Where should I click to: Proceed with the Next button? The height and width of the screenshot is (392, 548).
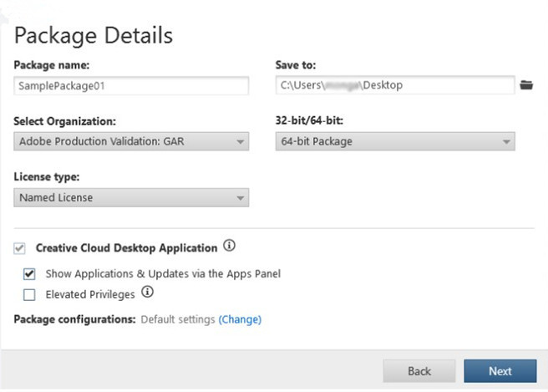[x=500, y=371]
